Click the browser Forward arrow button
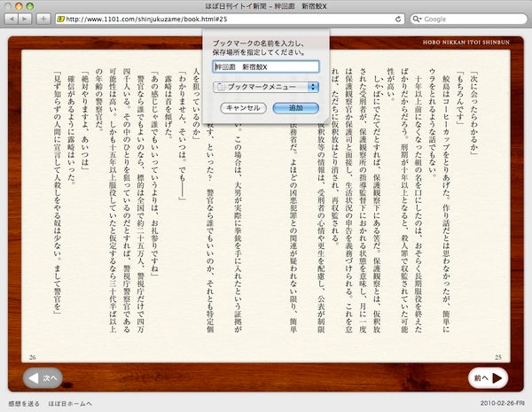 click(x=26, y=18)
